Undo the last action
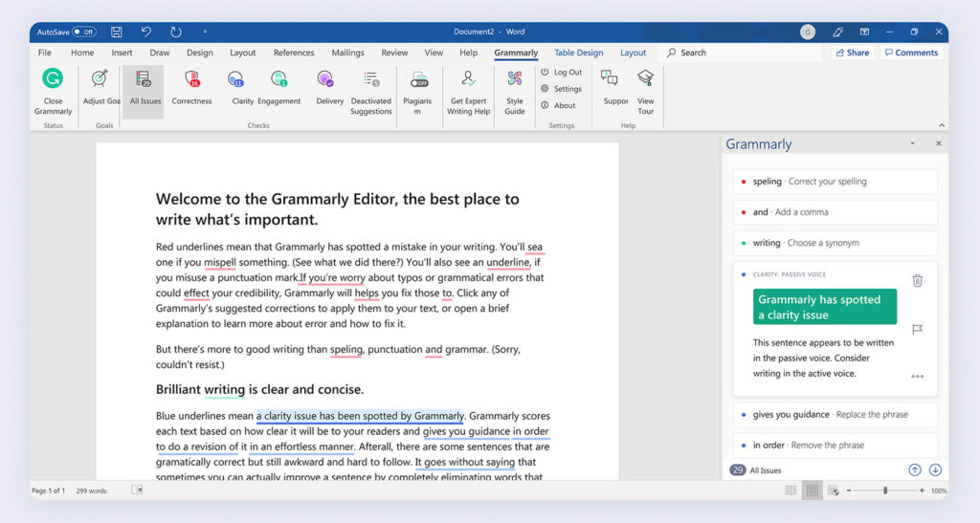Viewport: 980px width, 523px height. pos(146,32)
